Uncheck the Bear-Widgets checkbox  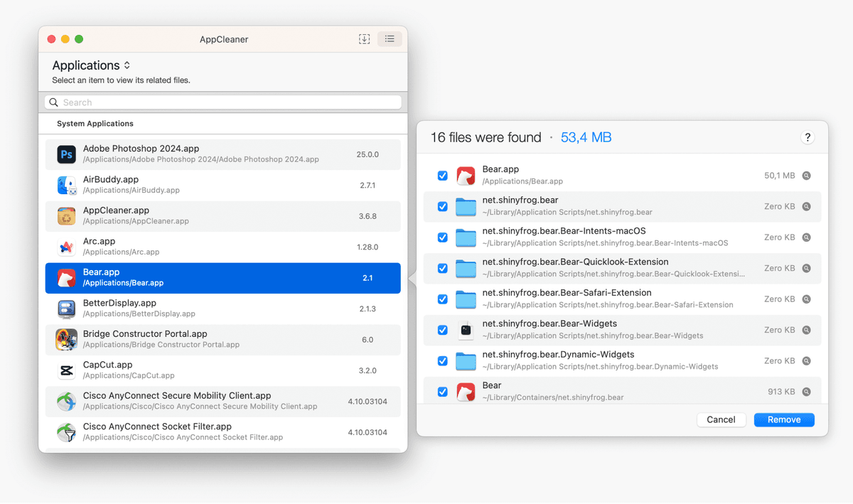[443, 330]
